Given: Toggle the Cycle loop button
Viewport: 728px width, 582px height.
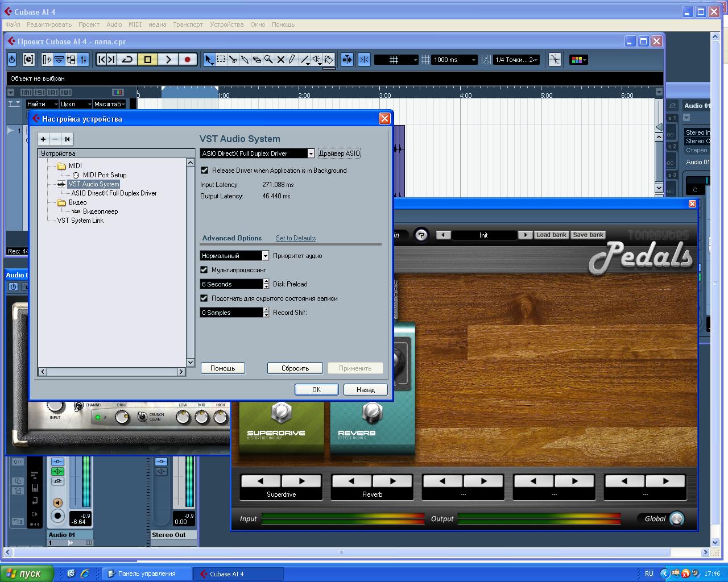Looking at the screenshot, I should pyautogui.click(x=128, y=60).
